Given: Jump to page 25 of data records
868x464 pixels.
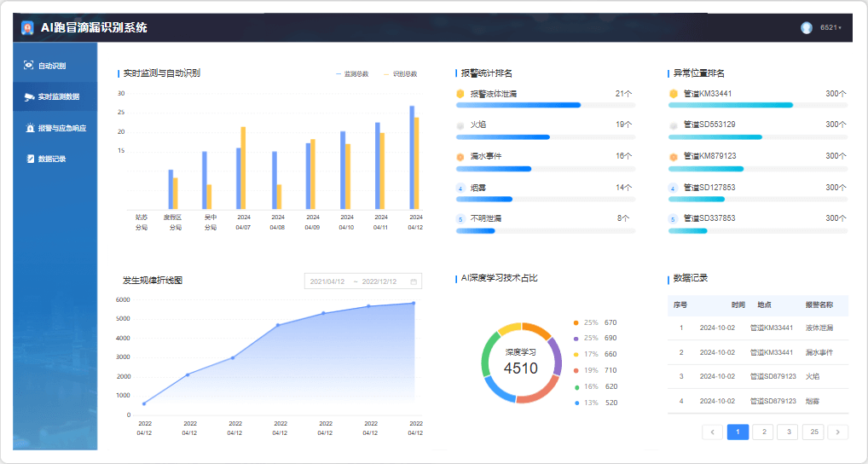Looking at the screenshot, I should tap(814, 432).
